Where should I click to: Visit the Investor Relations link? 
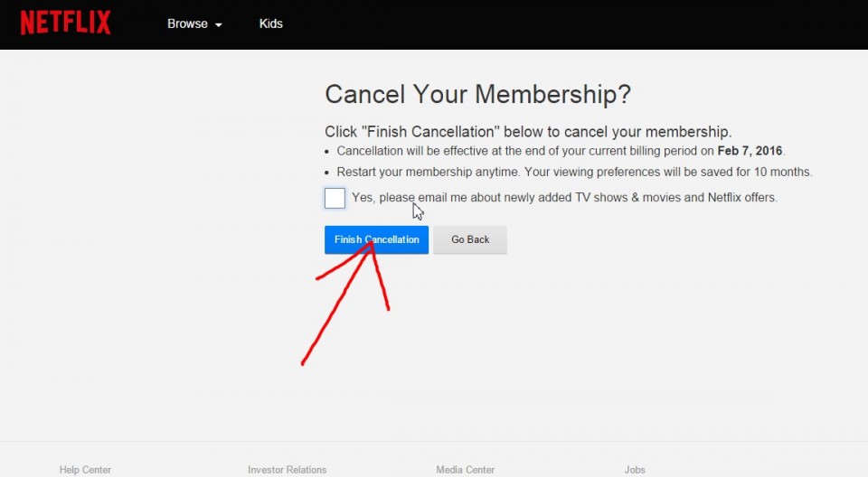pos(287,470)
